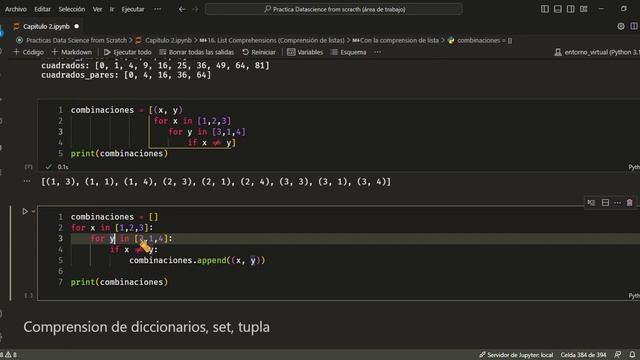Image resolution: width=640 pixels, height=360 pixels.
Task: Toggle the secondary sidebar layout icon
Action: click(571, 9)
